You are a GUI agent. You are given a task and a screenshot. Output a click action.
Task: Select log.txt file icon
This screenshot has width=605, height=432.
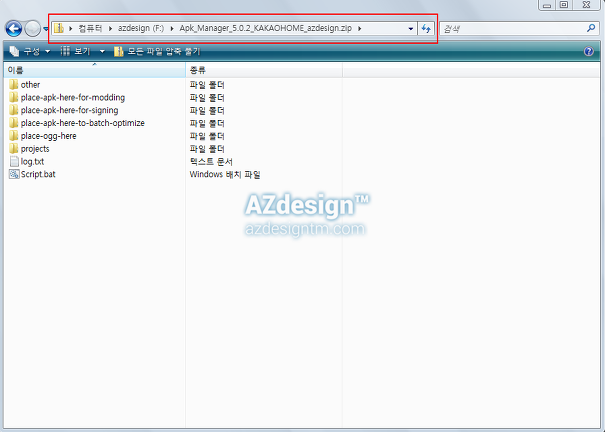pos(14,161)
